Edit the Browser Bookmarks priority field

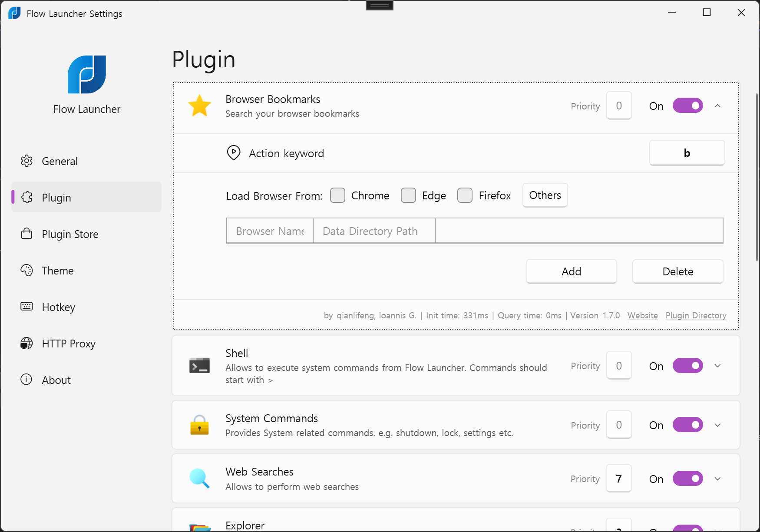click(619, 106)
